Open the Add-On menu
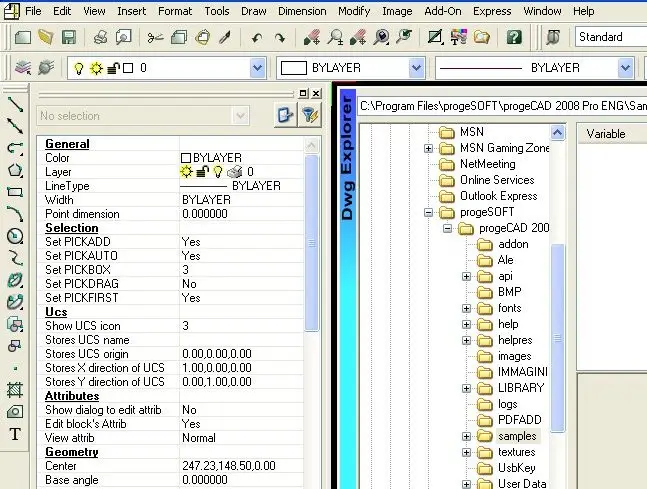 (443, 11)
